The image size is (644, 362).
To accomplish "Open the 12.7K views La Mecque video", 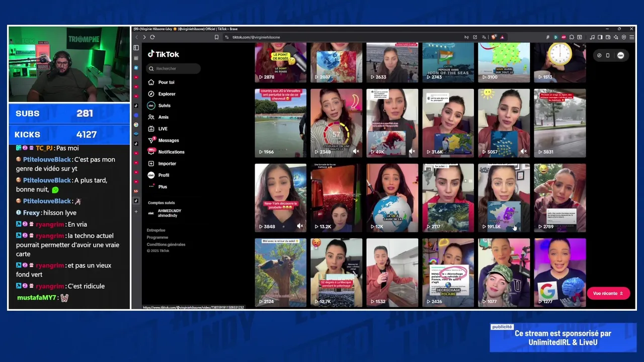I will [336, 273].
